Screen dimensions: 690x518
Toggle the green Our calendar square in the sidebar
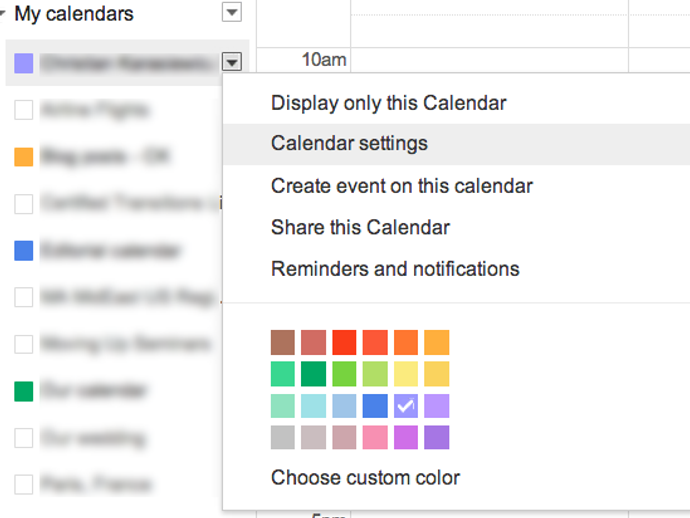click(24, 390)
